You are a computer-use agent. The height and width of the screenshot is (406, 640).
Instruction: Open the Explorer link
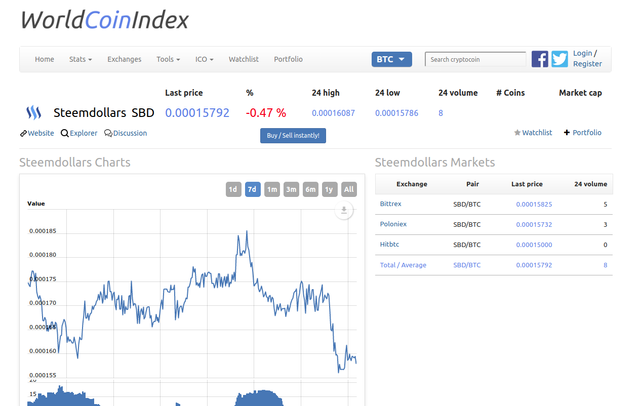coord(79,133)
